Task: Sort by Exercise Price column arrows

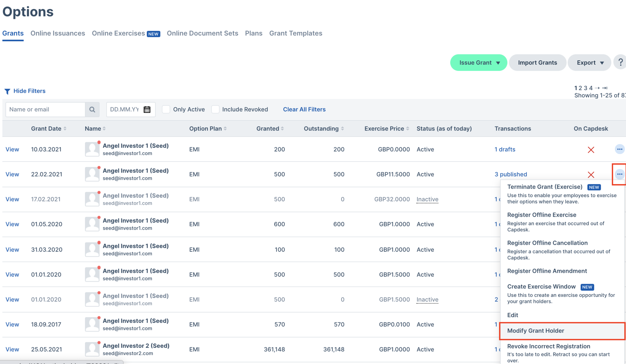Action: 408,128
